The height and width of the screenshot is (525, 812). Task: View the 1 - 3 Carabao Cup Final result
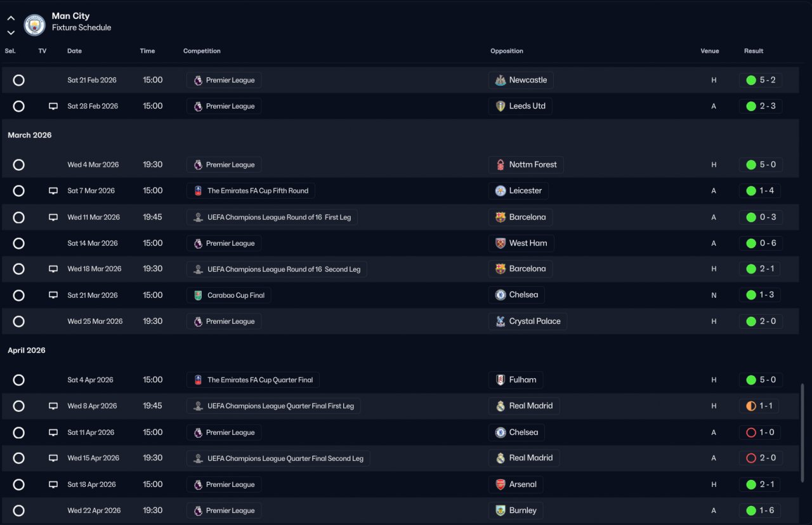click(x=761, y=295)
